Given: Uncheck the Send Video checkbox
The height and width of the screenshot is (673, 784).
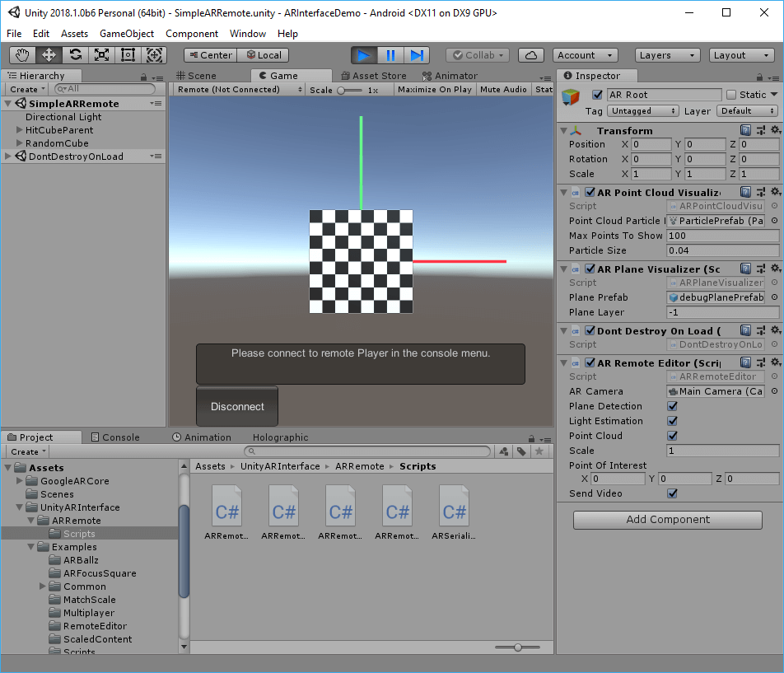Looking at the screenshot, I should click(x=673, y=493).
